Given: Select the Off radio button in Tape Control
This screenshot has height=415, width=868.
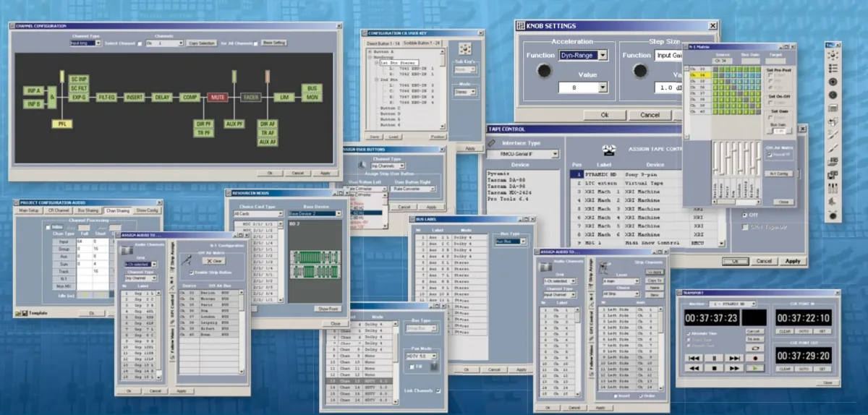Looking at the screenshot, I should [745, 215].
